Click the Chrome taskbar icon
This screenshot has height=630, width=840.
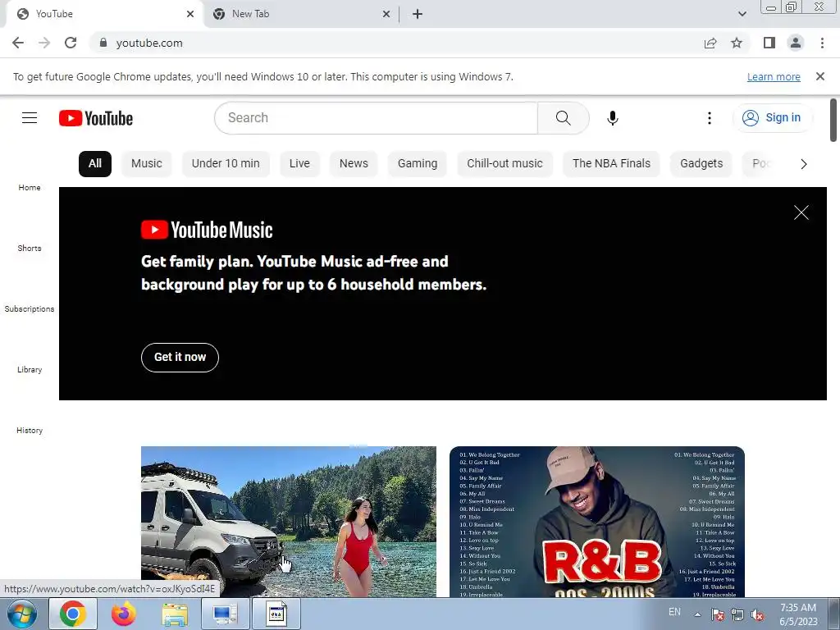[x=73, y=614]
